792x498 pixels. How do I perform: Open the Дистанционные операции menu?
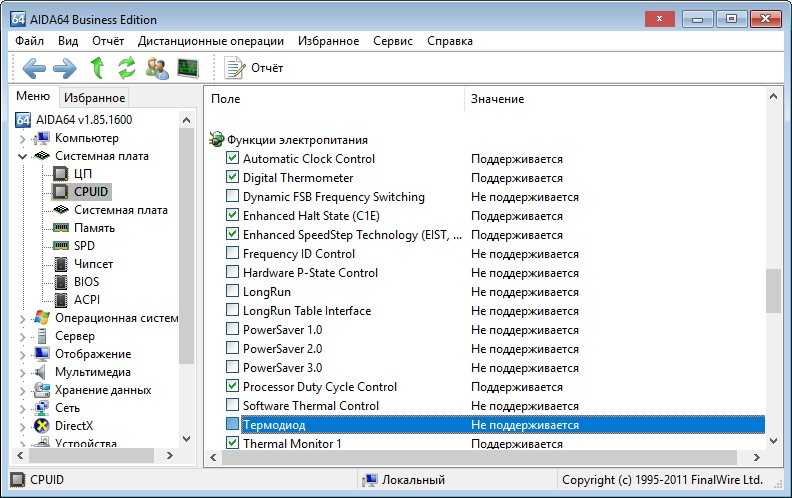click(x=211, y=41)
